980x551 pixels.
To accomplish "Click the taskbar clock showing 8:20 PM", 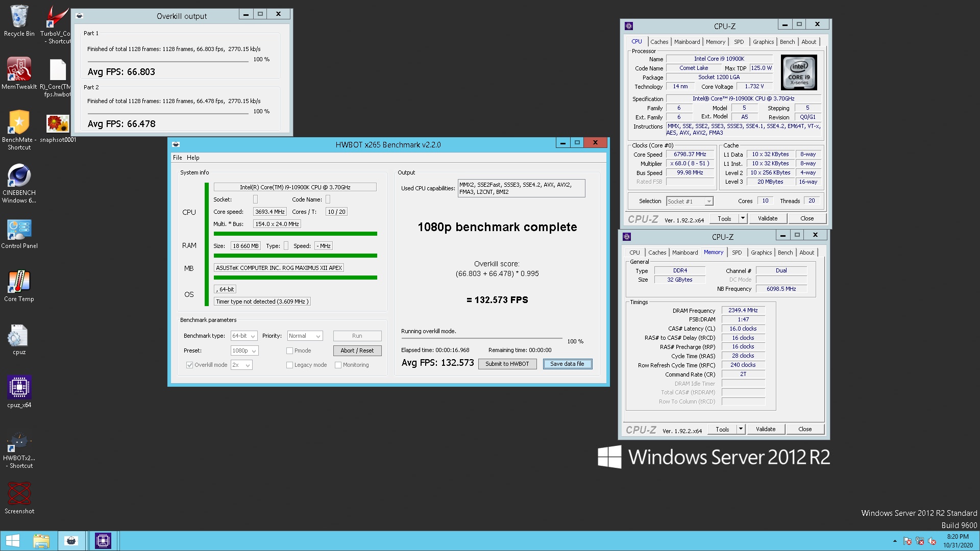I will point(958,541).
